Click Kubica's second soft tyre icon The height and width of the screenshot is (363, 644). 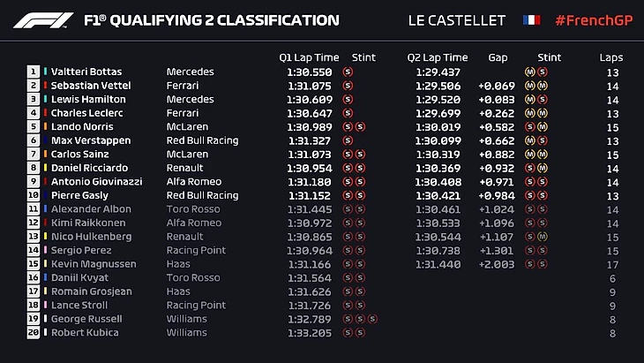(361, 333)
